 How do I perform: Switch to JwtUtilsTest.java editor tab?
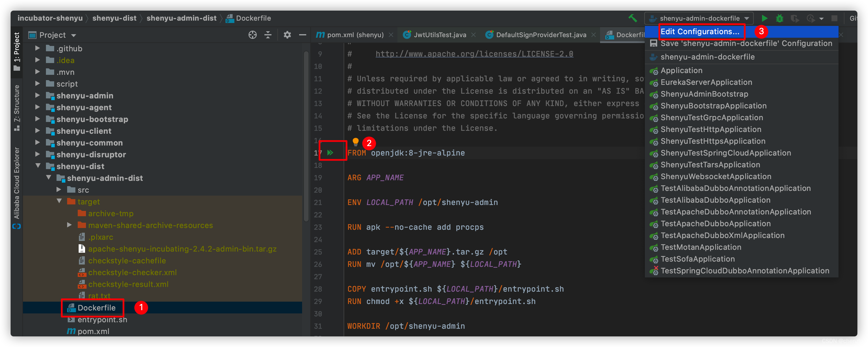click(x=439, y=35)
